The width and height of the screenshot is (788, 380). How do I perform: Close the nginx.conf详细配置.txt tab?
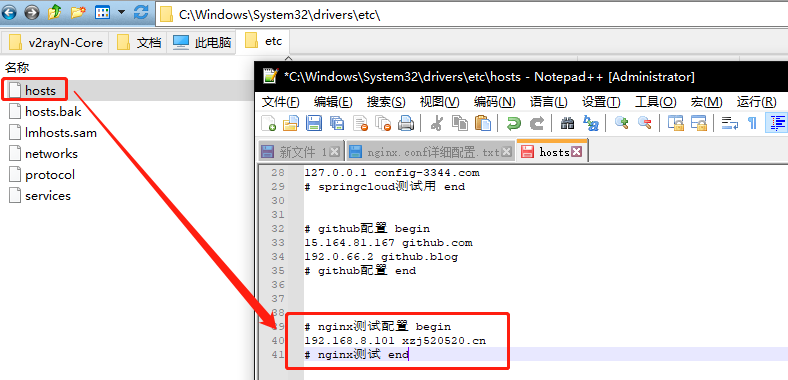pos(507,152)
